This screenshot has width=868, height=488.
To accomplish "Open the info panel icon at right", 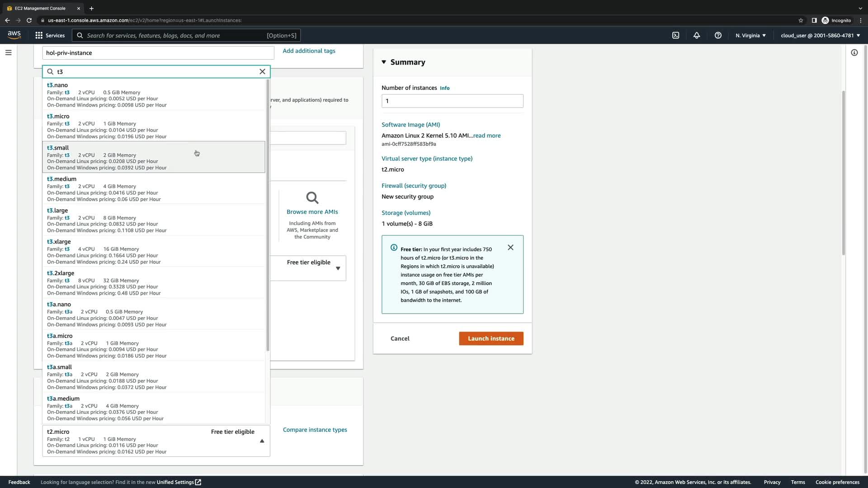I will point(854,53).
